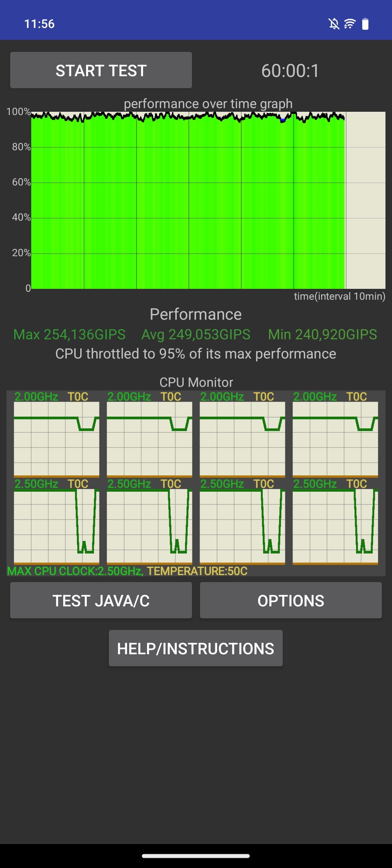The height and width of the screenshot is (868, 392).
Task: Open HELP/INSTRUCTIONS
Action: pyautogui.click(x=196, y=648)
